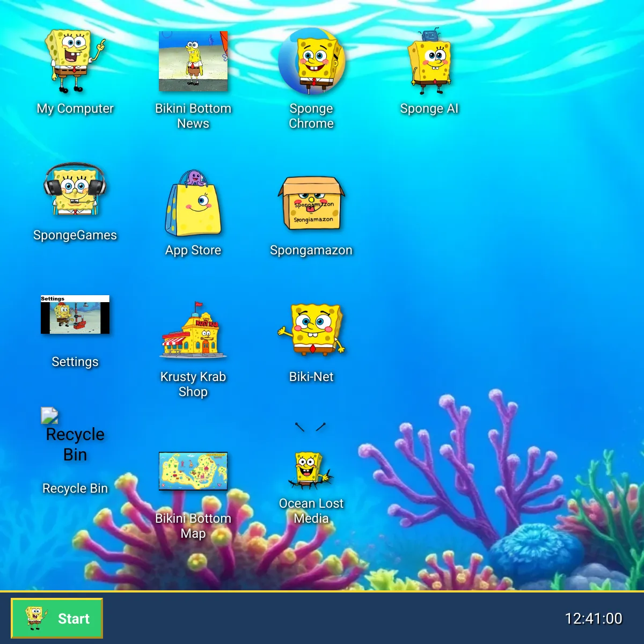Select the "Spongamazon" label text

coord(311,250)
